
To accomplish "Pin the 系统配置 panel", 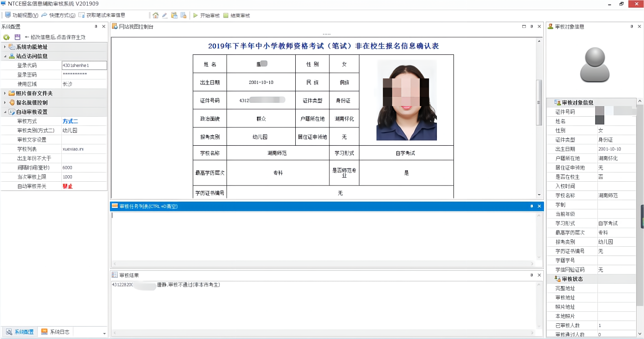I will 96,27.
